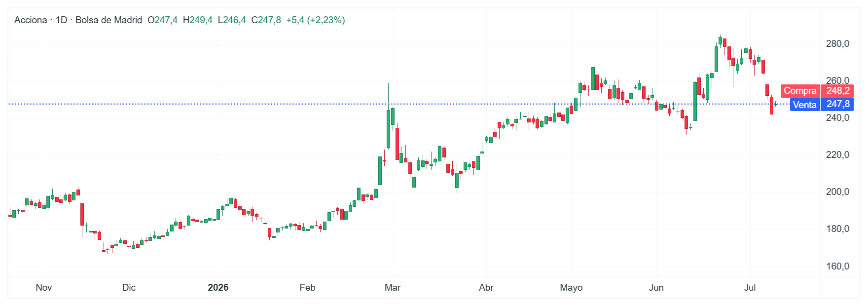Viewport: 868px width, 306px height.
Task: Select the Acciona symbol title
Action: pos(31,20)
